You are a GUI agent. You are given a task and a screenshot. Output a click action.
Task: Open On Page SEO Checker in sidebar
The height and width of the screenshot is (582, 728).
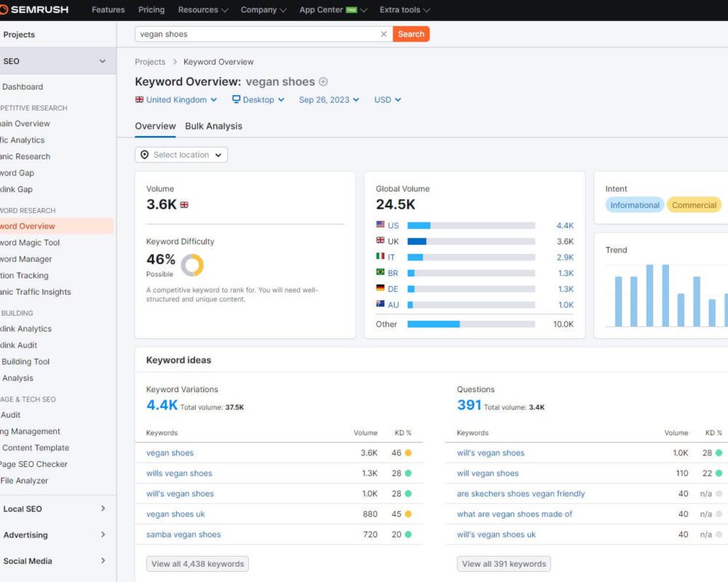(x=33, y=464)
